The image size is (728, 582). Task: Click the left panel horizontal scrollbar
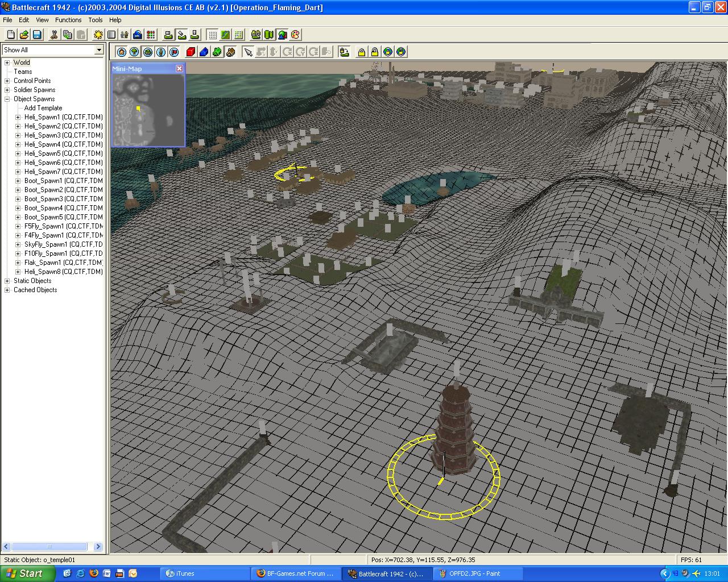click(49, 547)
